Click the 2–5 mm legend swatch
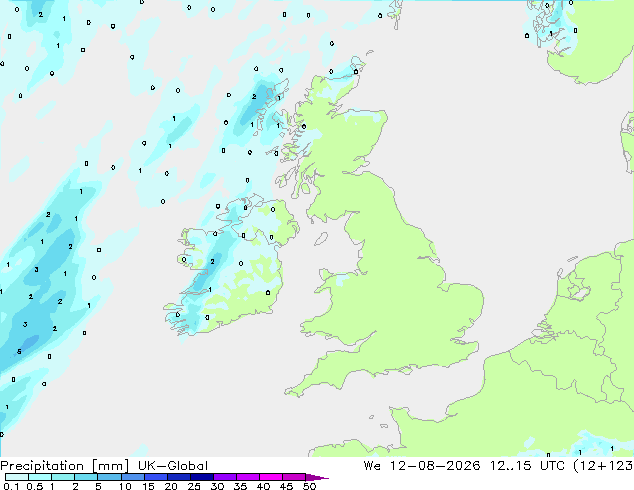The height and width of the screenshot is (490, 634). 86,477
